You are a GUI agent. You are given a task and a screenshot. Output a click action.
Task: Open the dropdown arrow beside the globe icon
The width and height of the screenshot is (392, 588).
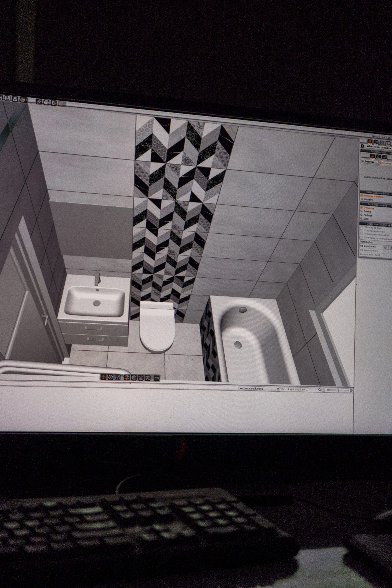[x=27, y=100]
